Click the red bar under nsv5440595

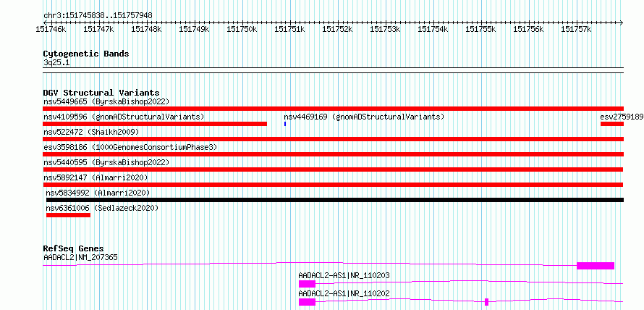[333, 169]
